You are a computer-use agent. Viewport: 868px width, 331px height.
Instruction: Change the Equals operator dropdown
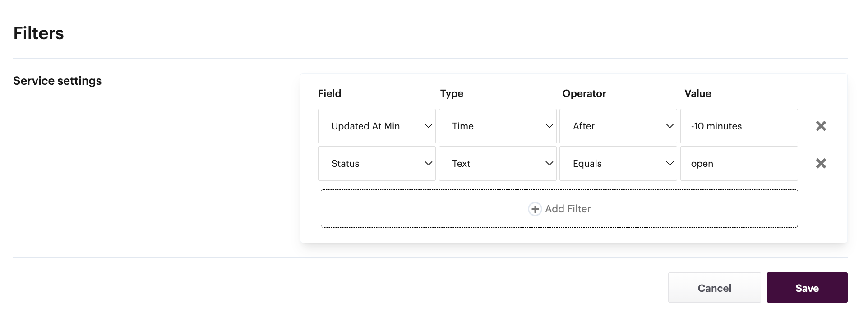coord(618,164)
